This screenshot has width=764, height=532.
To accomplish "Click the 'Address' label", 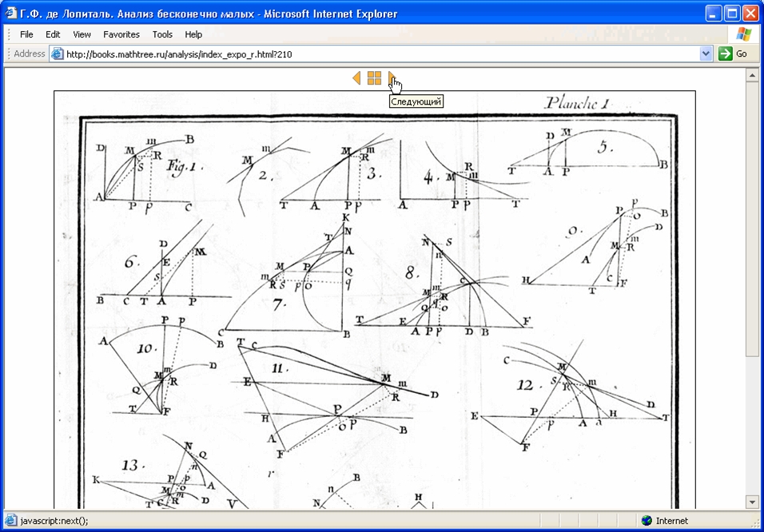I will [x=30, y=54].
